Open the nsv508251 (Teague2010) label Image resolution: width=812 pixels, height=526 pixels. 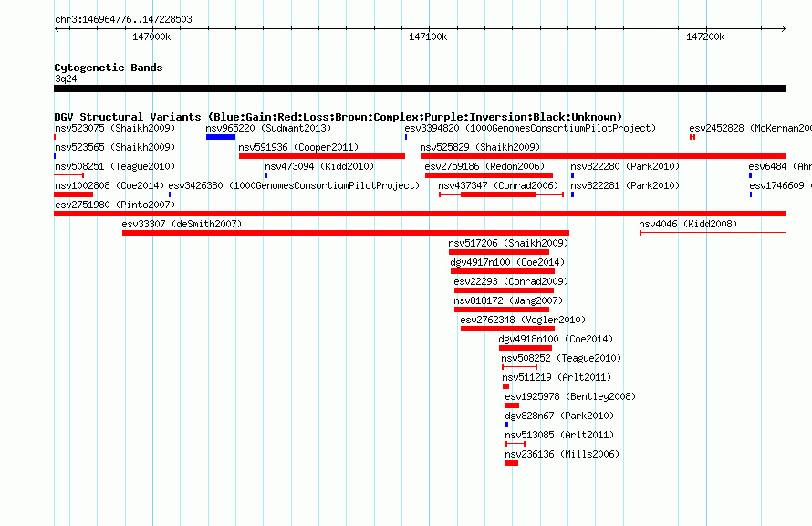coord(115,166)
